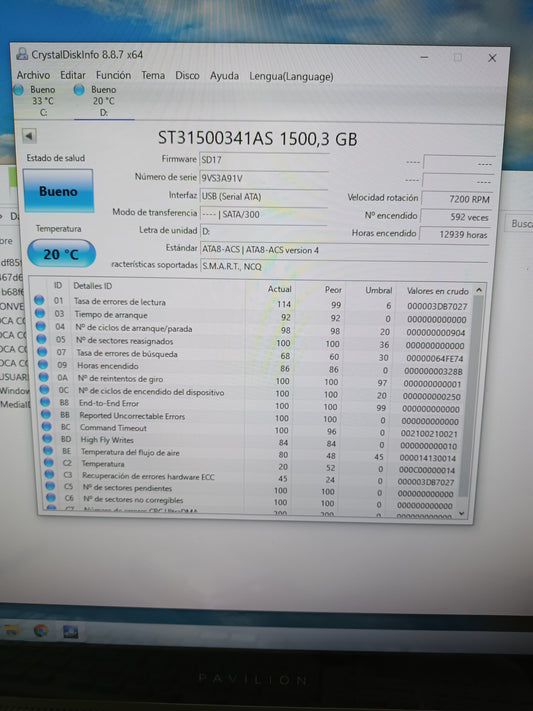Click the Actual column header
533x711 pixels.
click(x=279, y=289)
